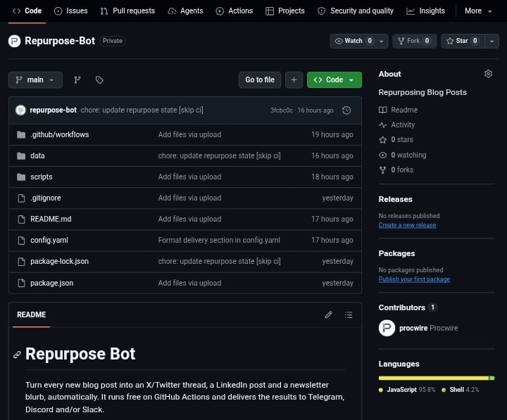This screenshot has height=420, width=507.
Task: Click Publish your first package link
Action: 414,279
